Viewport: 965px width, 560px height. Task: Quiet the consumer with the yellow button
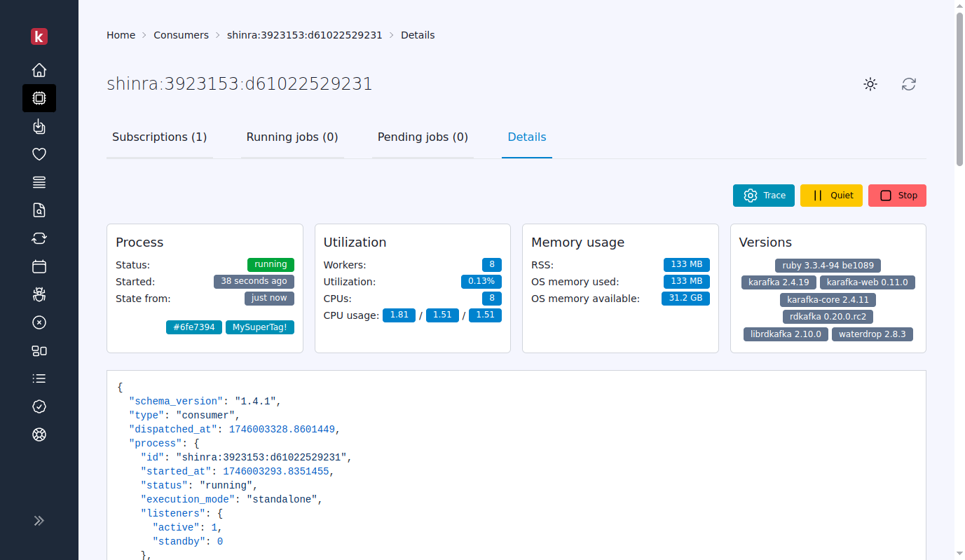[831, 196]
